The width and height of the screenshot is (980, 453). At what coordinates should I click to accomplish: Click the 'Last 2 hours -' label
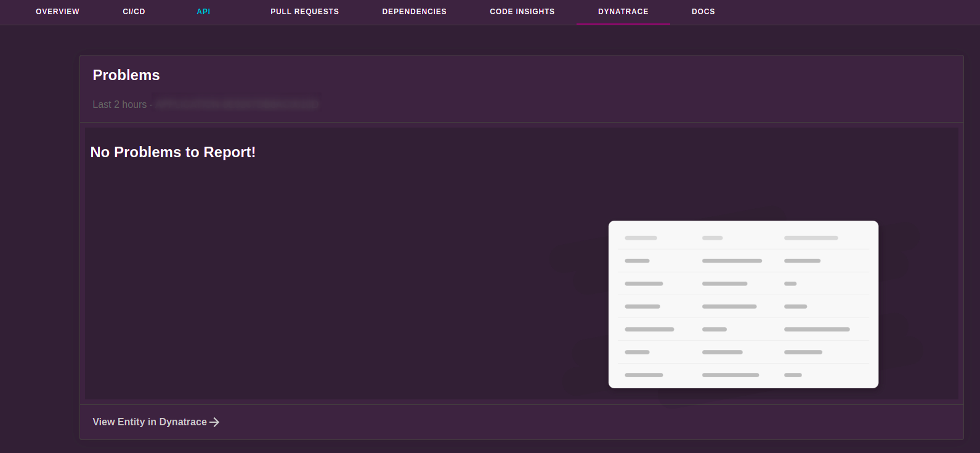click(122, 105)
